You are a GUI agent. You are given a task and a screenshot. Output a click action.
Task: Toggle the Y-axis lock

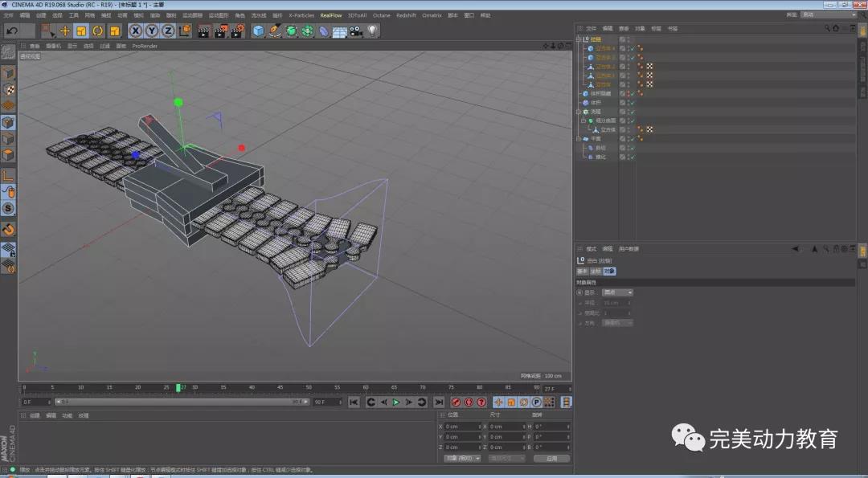click(151, 31)
